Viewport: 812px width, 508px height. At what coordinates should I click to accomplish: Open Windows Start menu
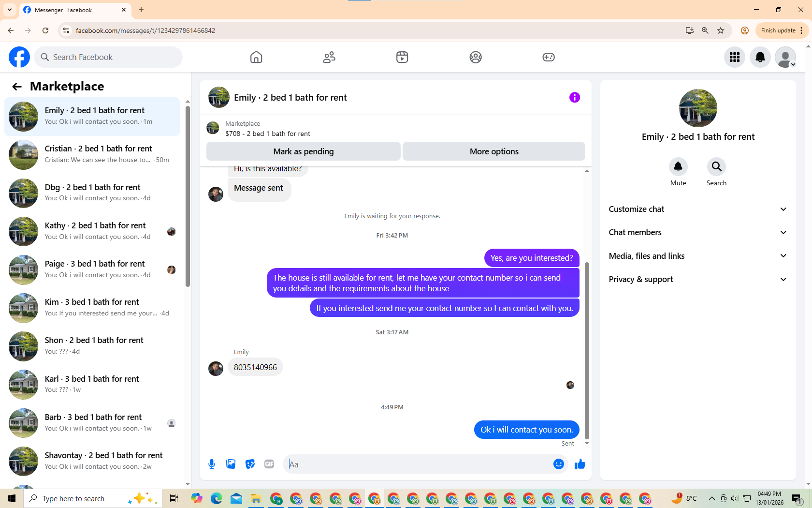point(12,498)
